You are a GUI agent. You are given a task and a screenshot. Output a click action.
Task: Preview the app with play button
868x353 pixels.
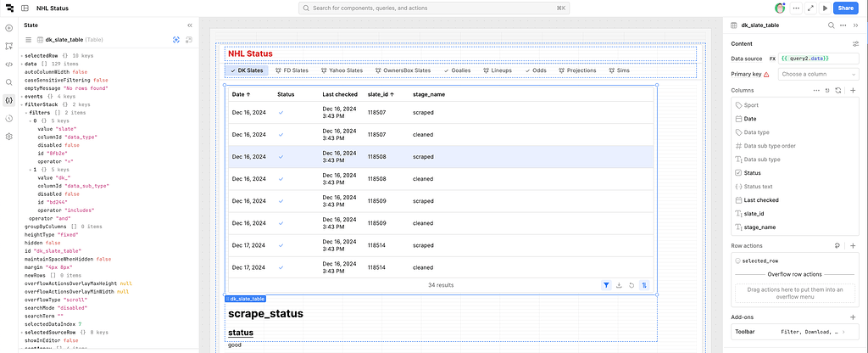(826, 8)
